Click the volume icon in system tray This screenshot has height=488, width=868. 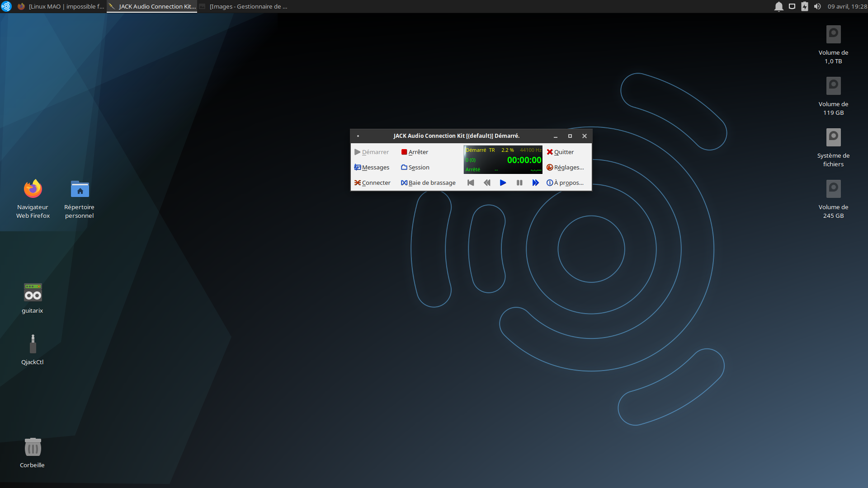coord(817,6)
